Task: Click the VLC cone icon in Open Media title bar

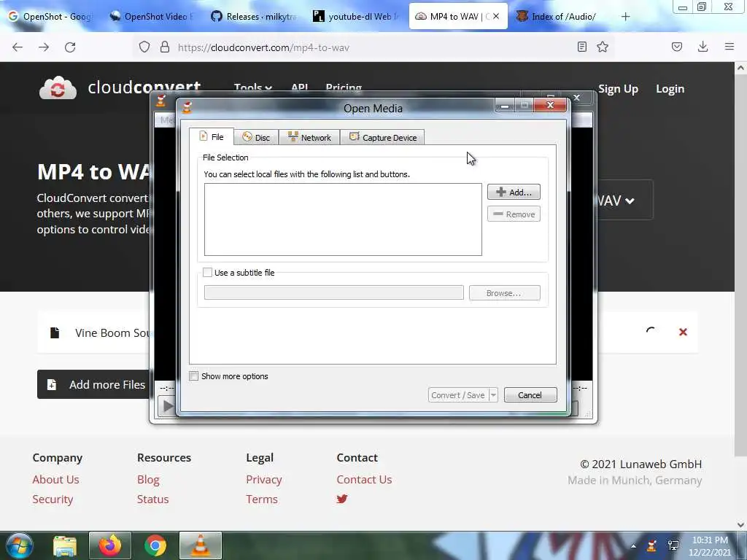Action: (x=187, y=108)
